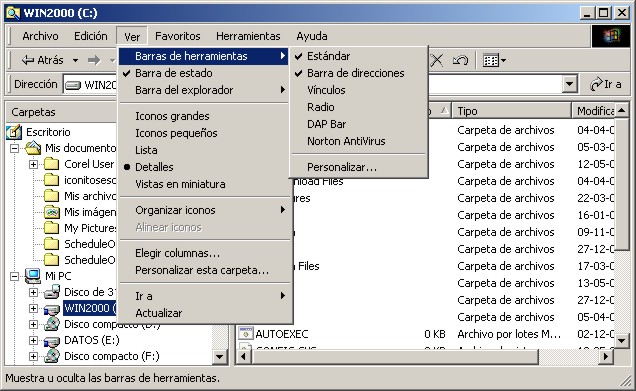Click the forward arrow toolbar icon
This screenshot has width=636, height=391.
tap(94, 60)
